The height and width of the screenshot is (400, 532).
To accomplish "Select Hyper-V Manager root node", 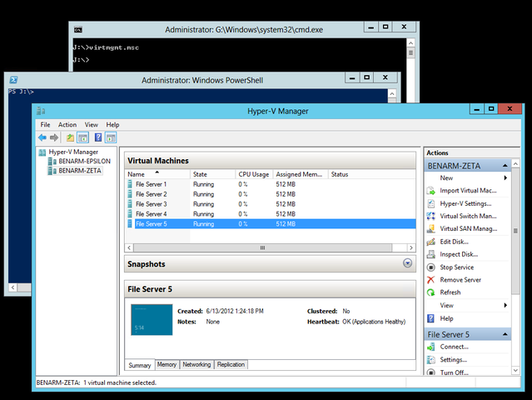I will (x=73, y=152).
